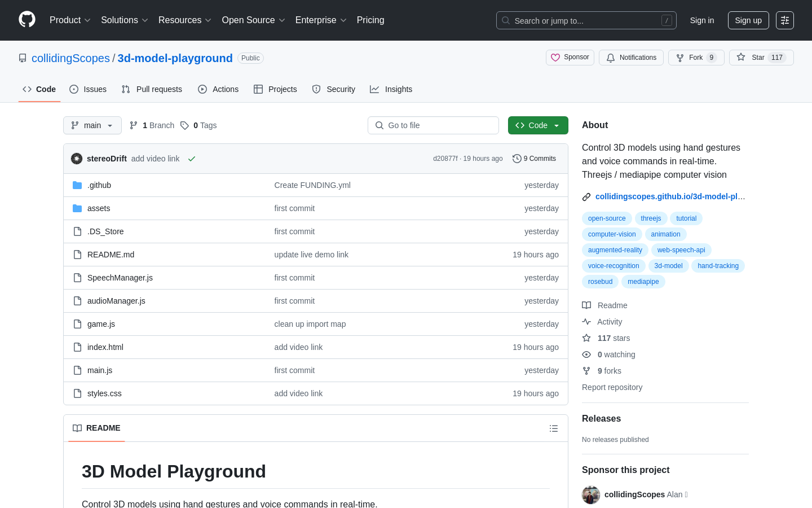
Task: Open the Pricing link
Action: [x=370, y=20]
